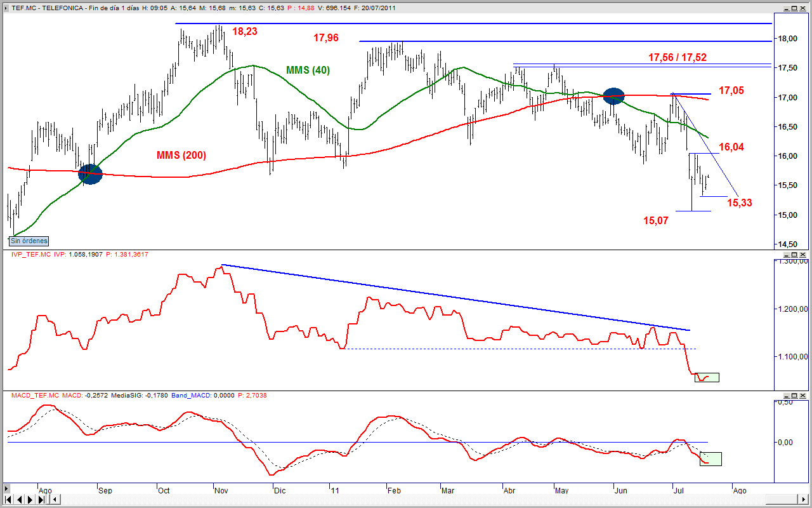The image size is (812, 508).
Task: Select the blue crossover circle near September
Action: point(90,174)
